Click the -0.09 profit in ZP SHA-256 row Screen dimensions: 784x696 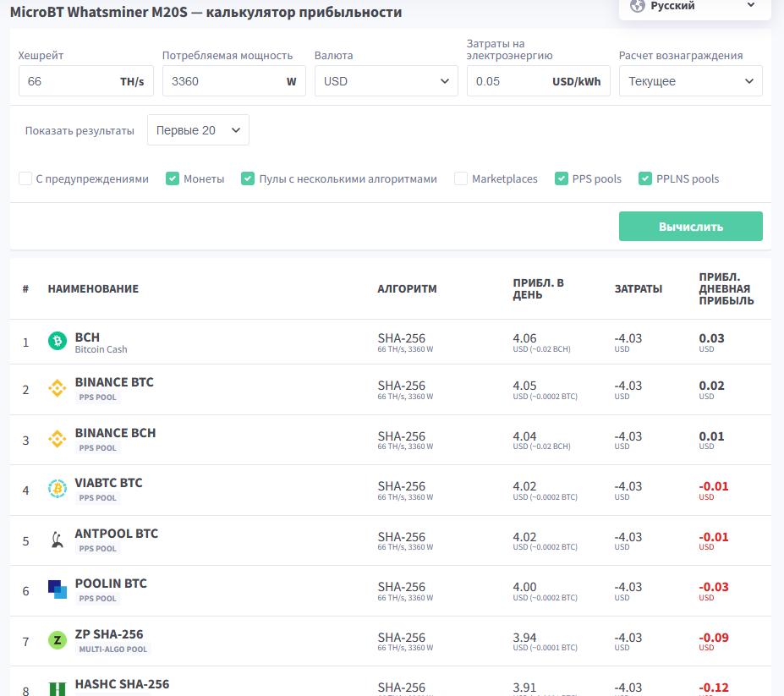tap(714, 638)
